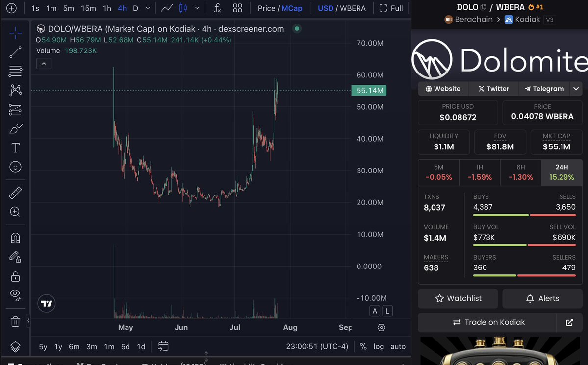
Task: Set the 3m date range
Action: point(92,347)
